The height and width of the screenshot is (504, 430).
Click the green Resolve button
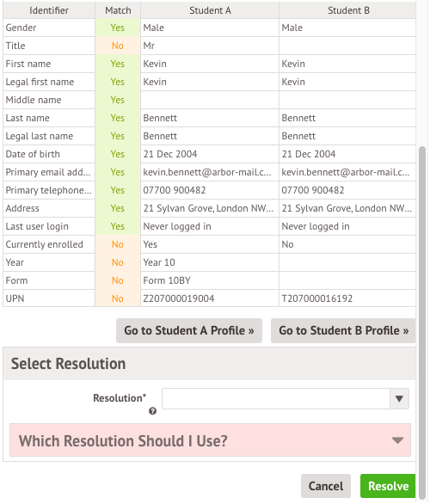pyautogui.click(x=388, y=486)
